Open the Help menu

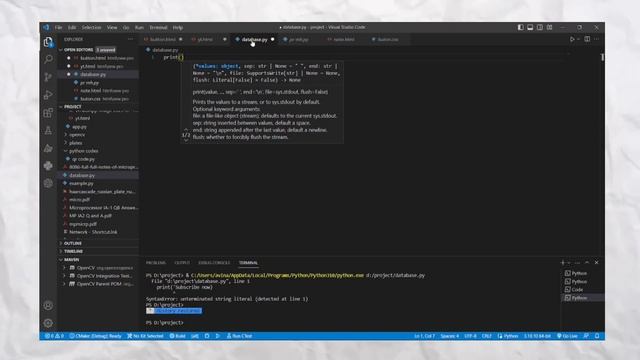click(x=178, y=27)
